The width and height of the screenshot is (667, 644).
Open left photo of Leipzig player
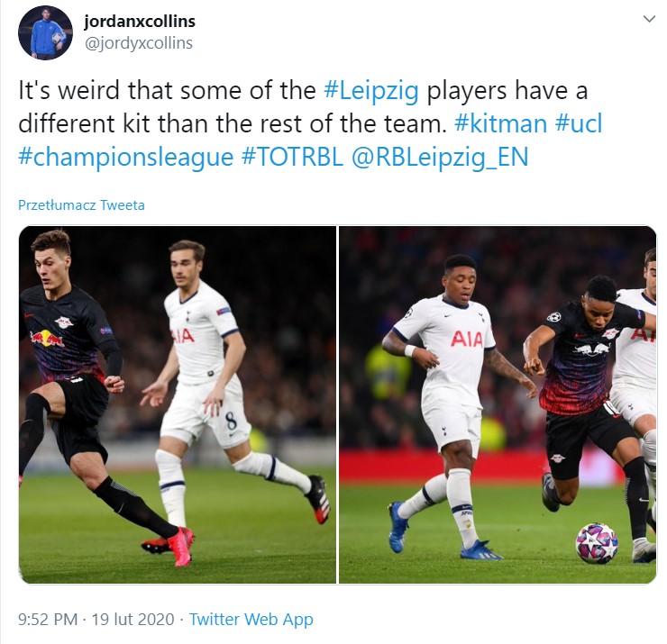click(x=178, y=404)
